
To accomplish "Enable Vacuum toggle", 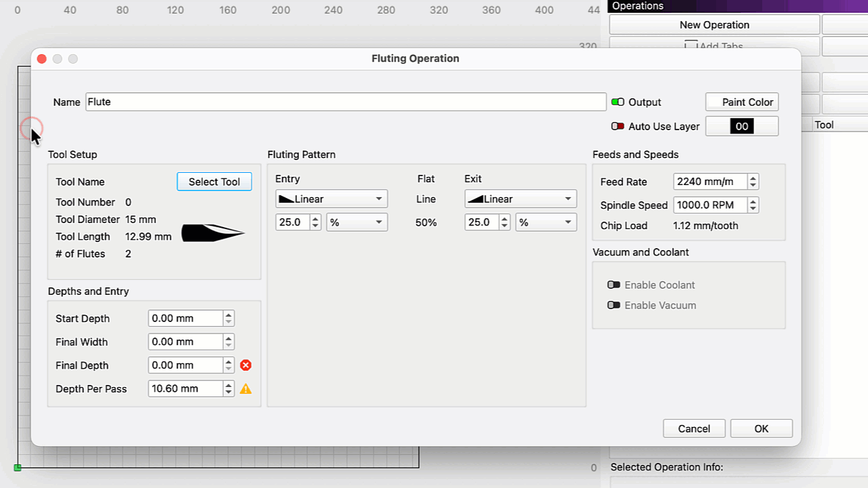I will 614,306.
